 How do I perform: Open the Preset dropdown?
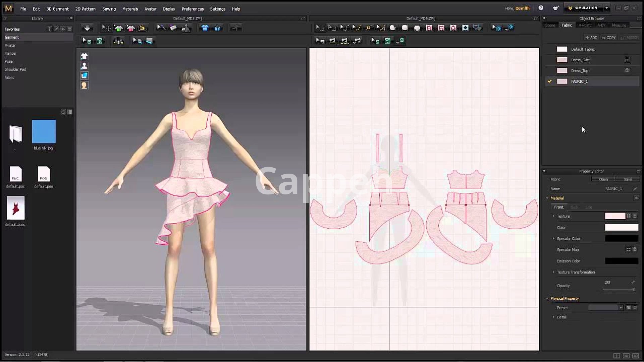pyautogui.click(x=621, y=308)
